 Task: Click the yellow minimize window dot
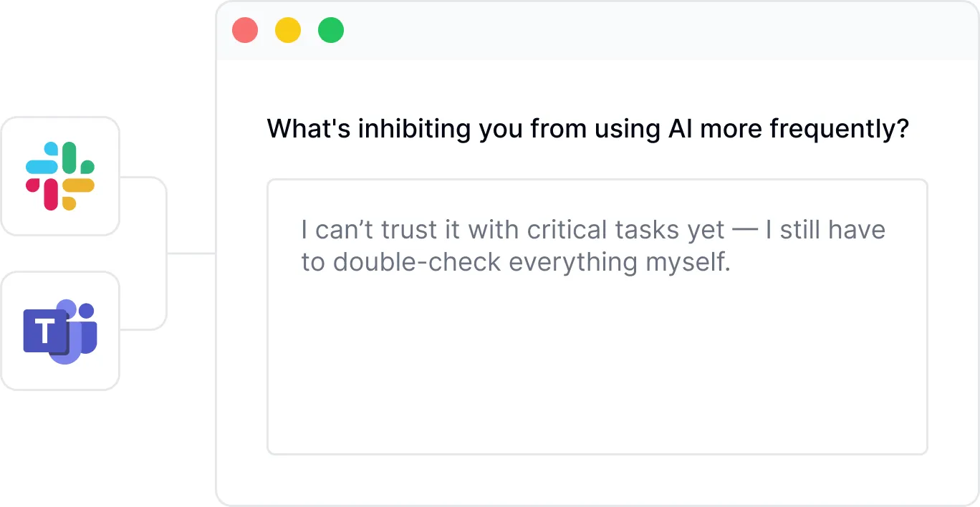tap(288, 31)
